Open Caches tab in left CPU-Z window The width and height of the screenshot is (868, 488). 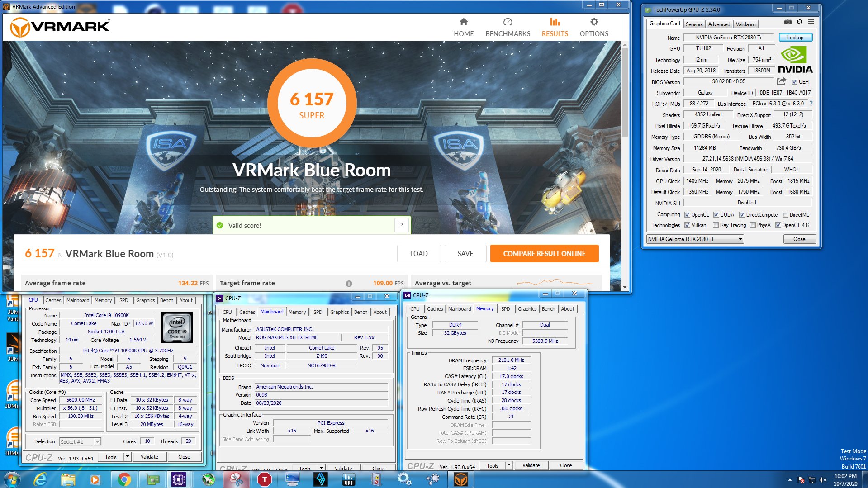(53, 300)
